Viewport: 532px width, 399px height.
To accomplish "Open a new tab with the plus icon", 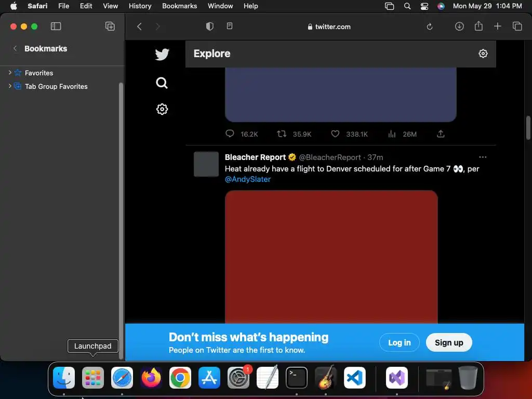I will point(497,26).
